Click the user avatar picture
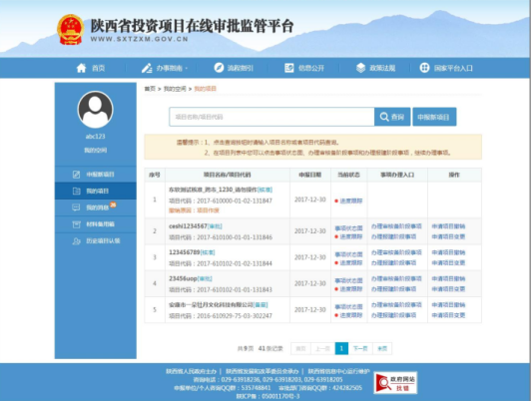The height and width of the screenshot is (402, 532). [96, 110]
